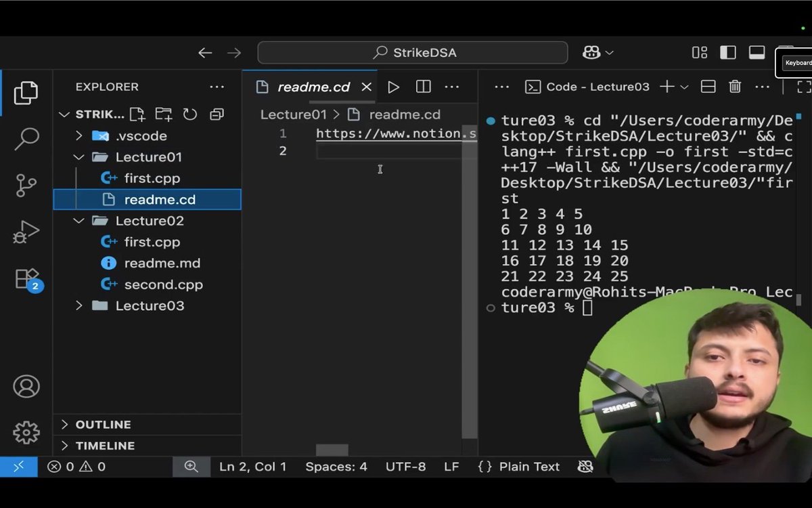Open the Manage gear icon
The width and height of the screenshot is (812, 508).
point(26,431)
